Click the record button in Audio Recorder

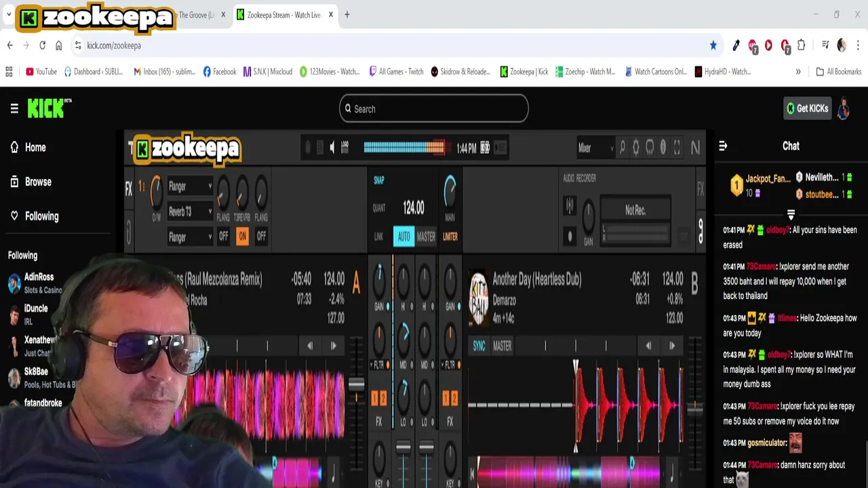pos(570,237)
